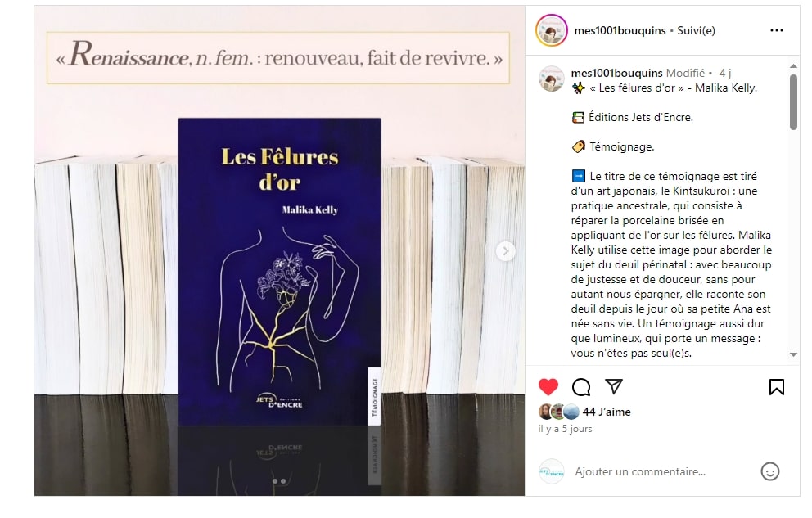Image resolution: width=812 pixels, height=518 pixels.
Task: Toggle Suivi(e) following status
Action: [696, 30]
